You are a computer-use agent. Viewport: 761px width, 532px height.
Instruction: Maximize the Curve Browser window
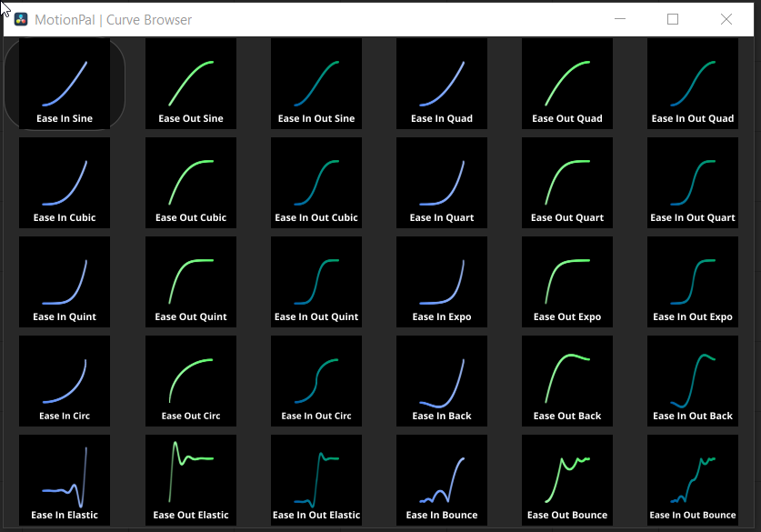tap(673, 19)
